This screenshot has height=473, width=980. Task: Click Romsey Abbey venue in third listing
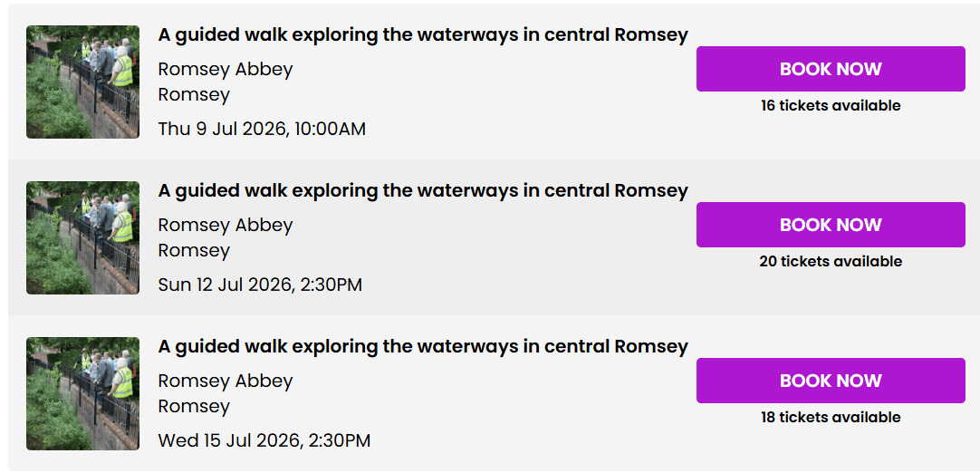pos(226,381)
